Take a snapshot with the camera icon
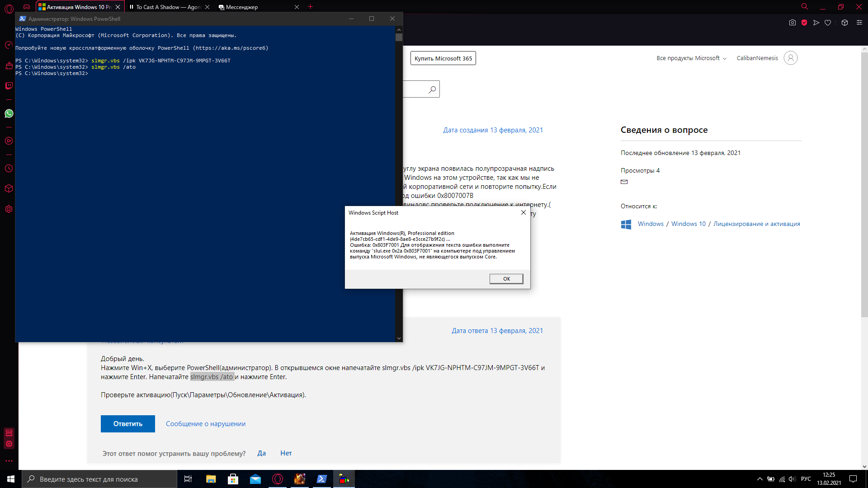 tap(793, 23)
